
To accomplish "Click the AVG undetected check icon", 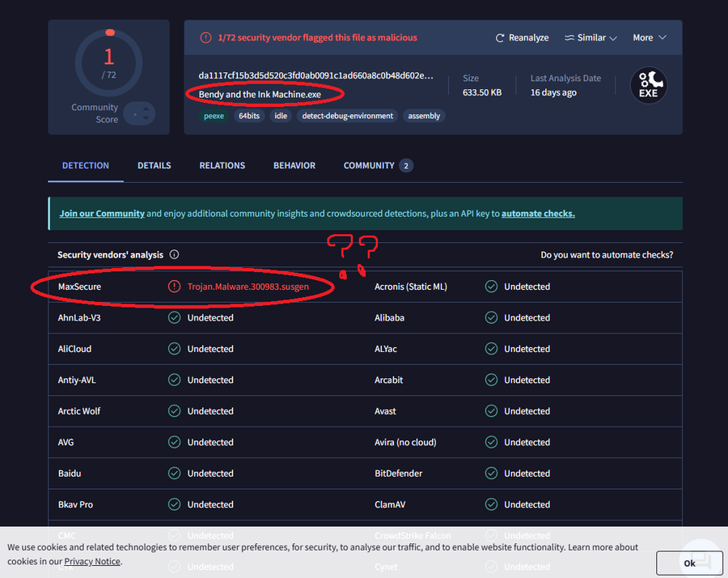I will coord(174,442).
